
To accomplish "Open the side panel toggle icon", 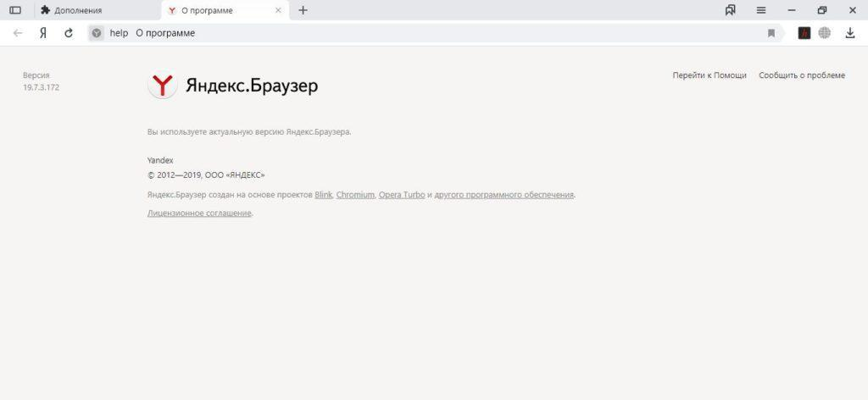I will [x=15, y=10].
